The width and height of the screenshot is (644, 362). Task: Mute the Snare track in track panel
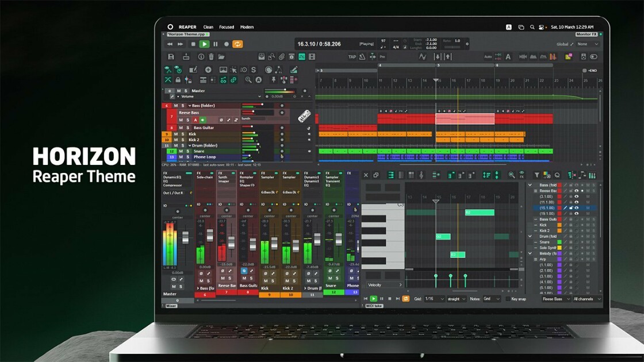tap(181, 151)
